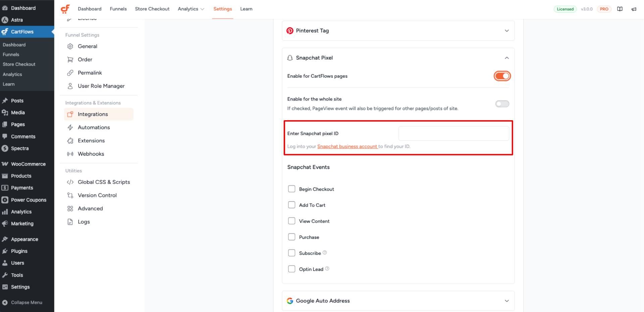Click the Snapchat ghost icon
This screenshot has height=312, width=644.
coord(290,58)
